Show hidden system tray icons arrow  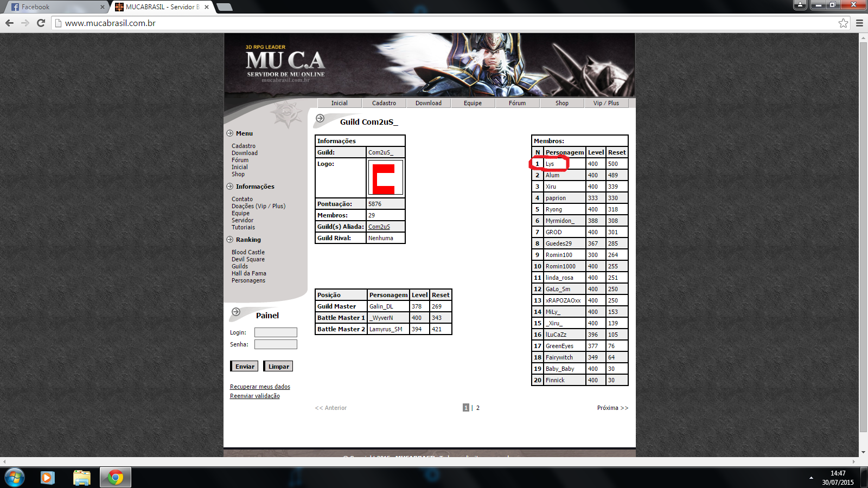pos(811,478)
